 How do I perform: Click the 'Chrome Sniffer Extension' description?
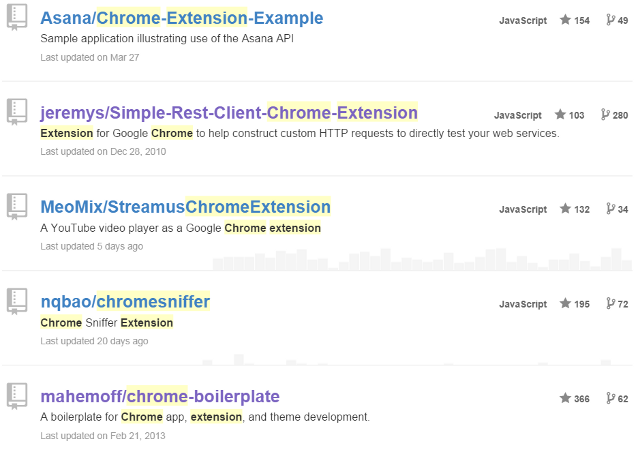(x=107, y=323)
